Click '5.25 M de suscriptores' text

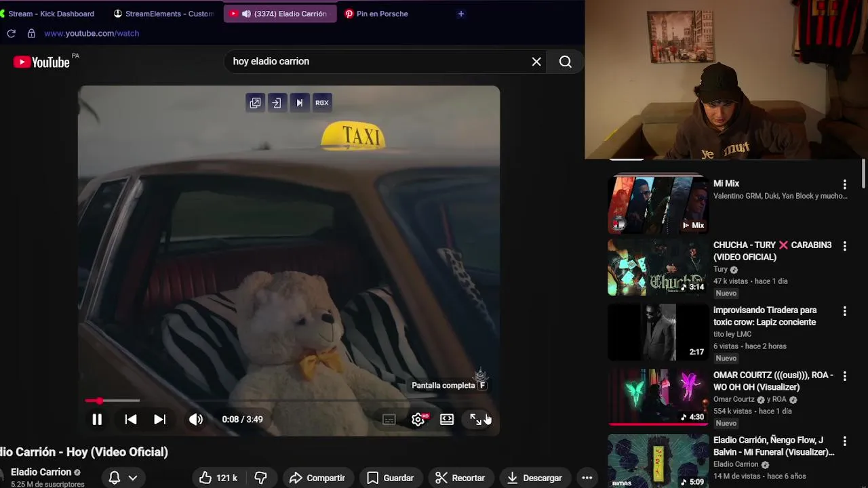[47, 485]
